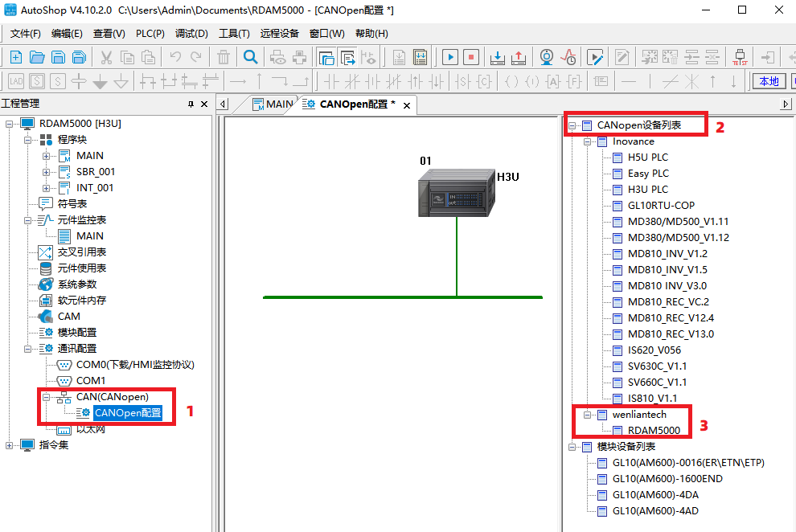The height and width of the screenshot is (532, 796).
Task: Click the Upload from PLC icon
Action: [519, 57]
